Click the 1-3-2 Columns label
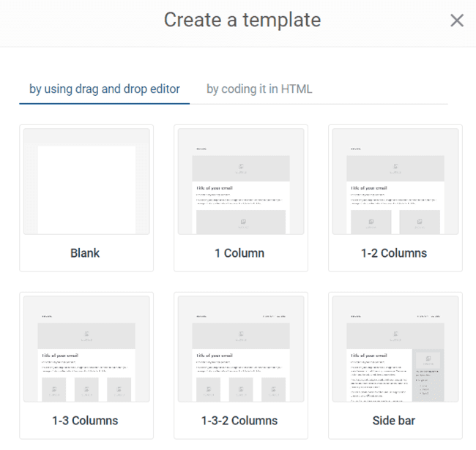Image resolution: width=476 pixels, height=450 pixels. 239,421
